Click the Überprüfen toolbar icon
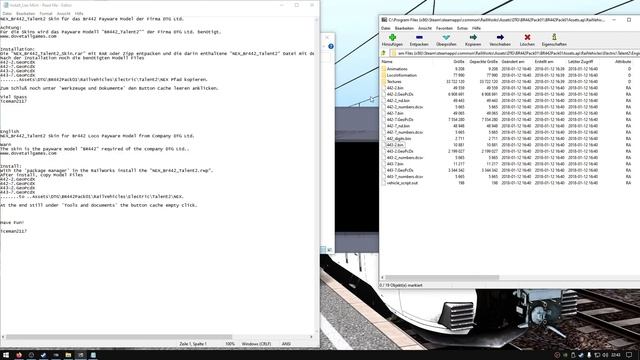 446,38
